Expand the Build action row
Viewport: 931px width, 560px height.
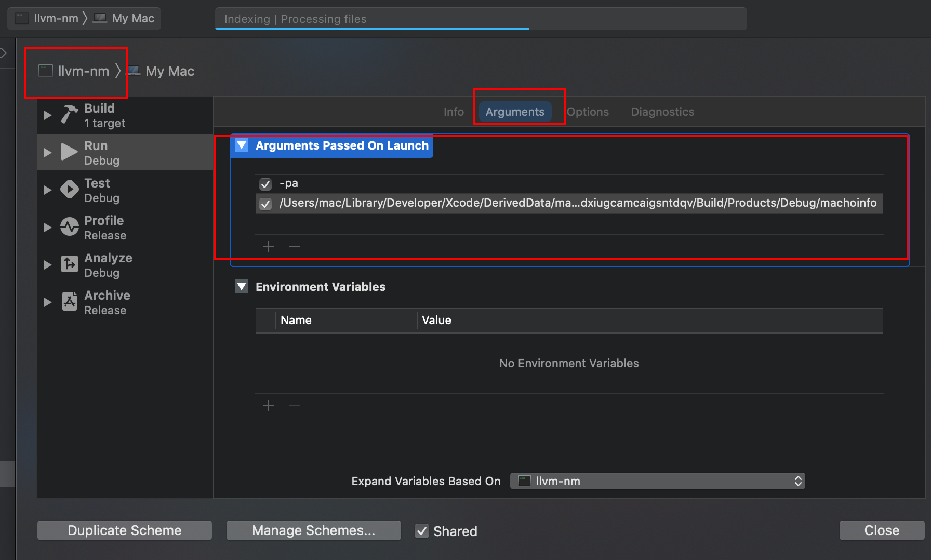coord(48,115)
